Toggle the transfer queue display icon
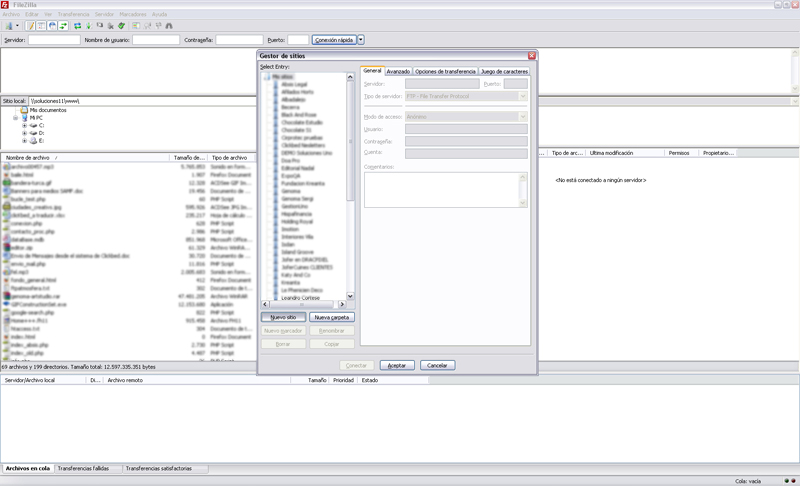The image size is (800, 486). pyautogui.click(x=63, y=25)
